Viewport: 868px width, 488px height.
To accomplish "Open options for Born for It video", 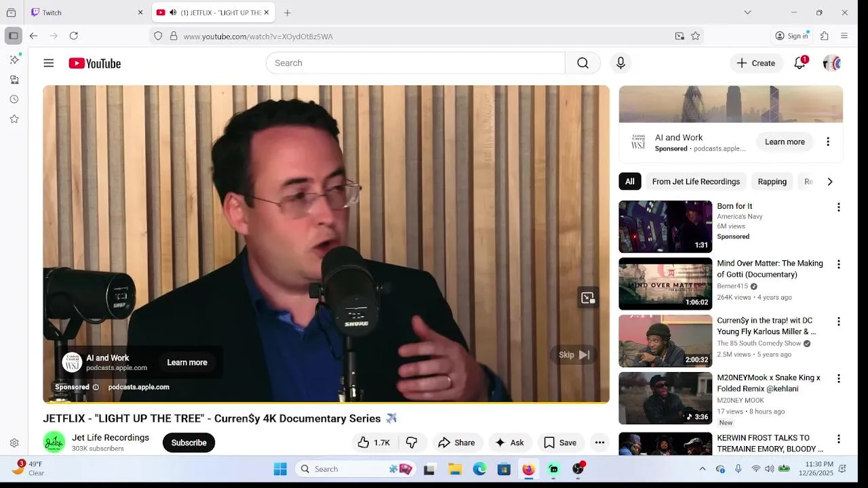I will (839, 207).
